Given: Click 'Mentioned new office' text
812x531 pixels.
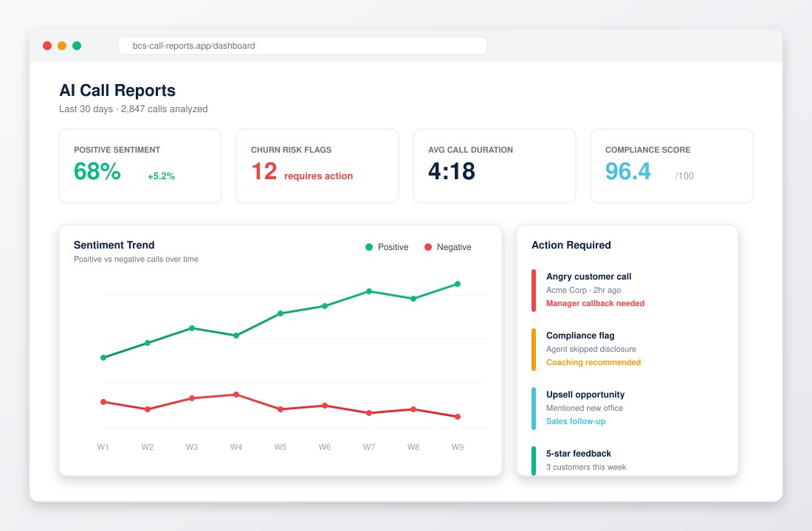Looking at the screenshot, I should coord(585,408).
